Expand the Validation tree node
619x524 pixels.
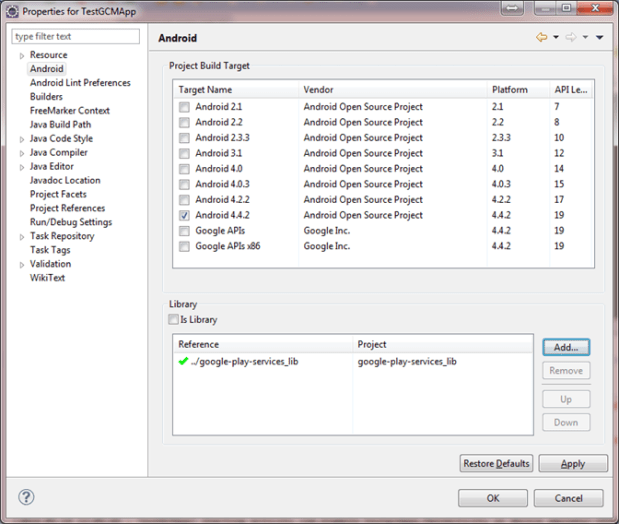(21, 265)
